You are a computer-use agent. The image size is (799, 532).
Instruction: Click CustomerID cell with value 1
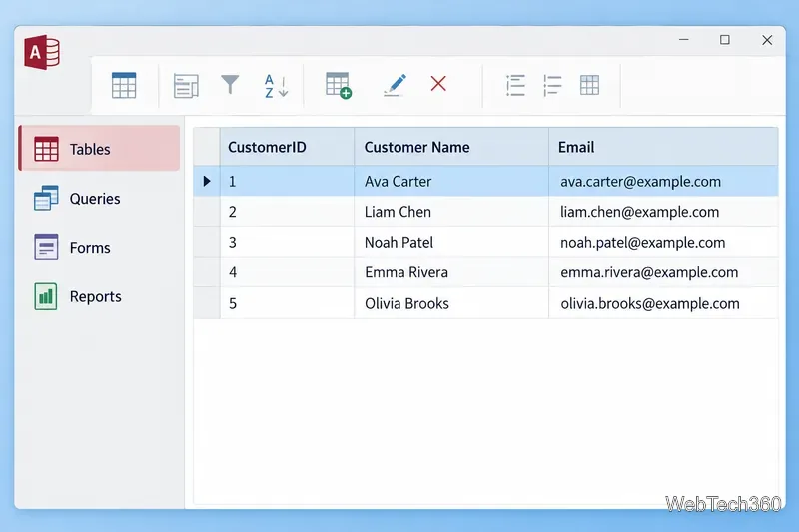(x=287, y=181)
